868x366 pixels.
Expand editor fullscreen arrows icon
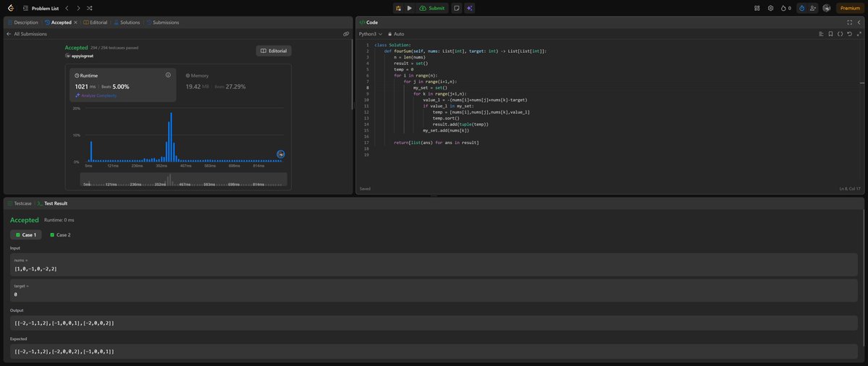click(x=859, y=34)
